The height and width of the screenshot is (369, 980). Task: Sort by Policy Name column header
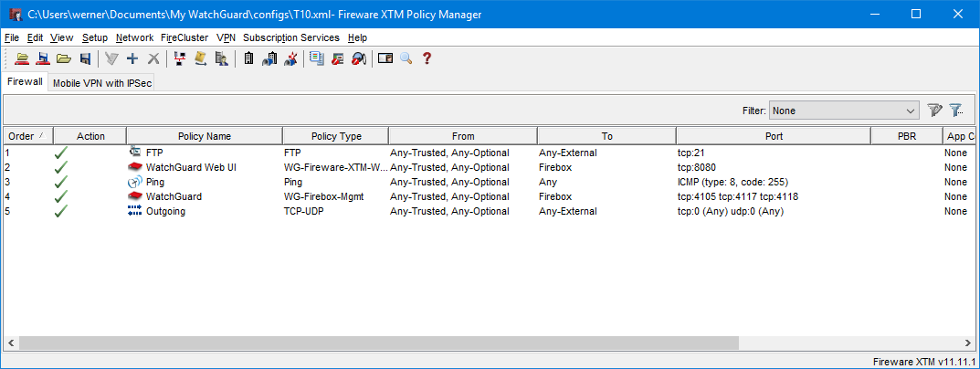pyautogui.click(x=205, y=136)
